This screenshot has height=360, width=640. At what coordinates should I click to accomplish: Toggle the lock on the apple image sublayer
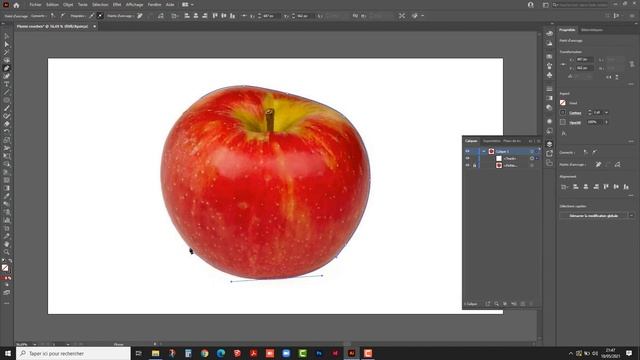pos(474,165)
